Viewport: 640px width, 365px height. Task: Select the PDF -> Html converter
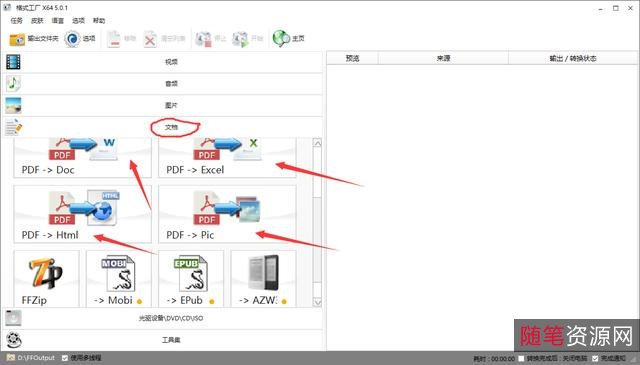(x=82, y=214)
